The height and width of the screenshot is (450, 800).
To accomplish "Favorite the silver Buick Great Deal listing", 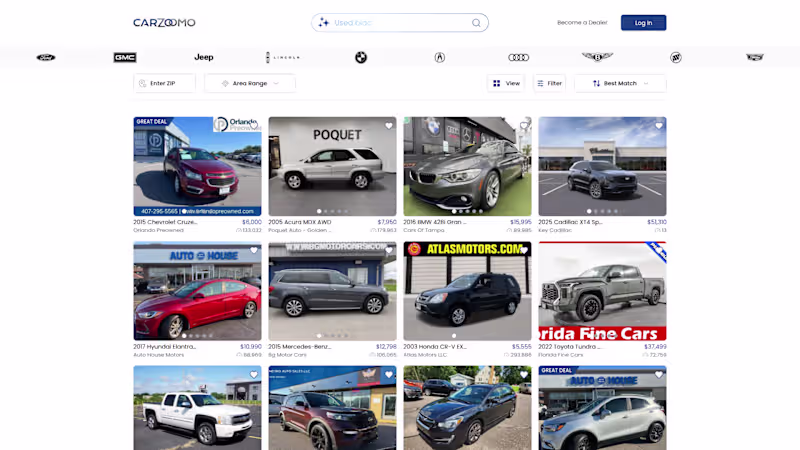I will click(659, 374).
